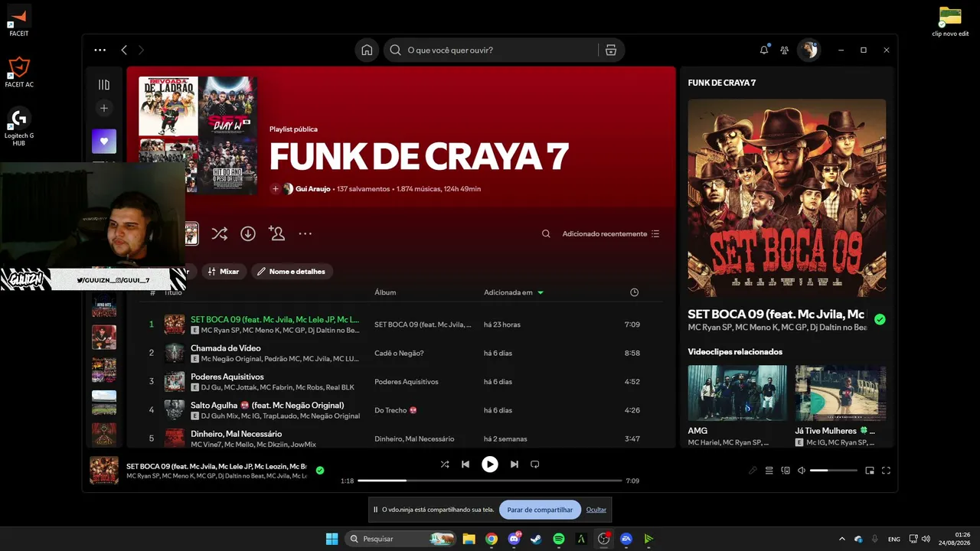
Task: Open the playback queue
Action: pyautogui.click(x=769, y=471)
